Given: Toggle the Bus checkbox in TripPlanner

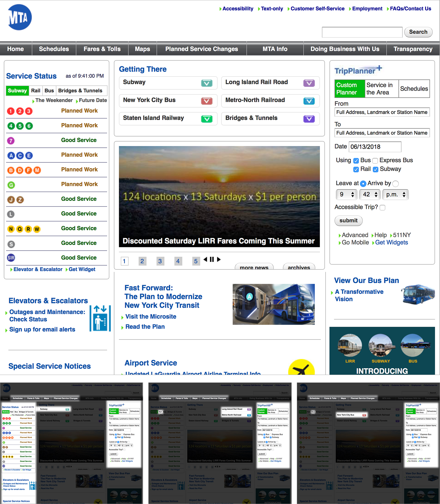Looking at the screenshot, I should 356,161.
